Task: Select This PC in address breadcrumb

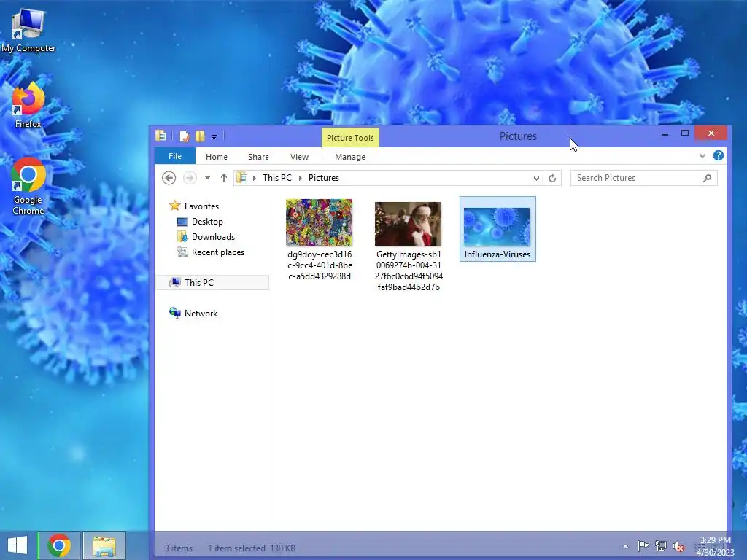Action: click(x=276, y=178)
